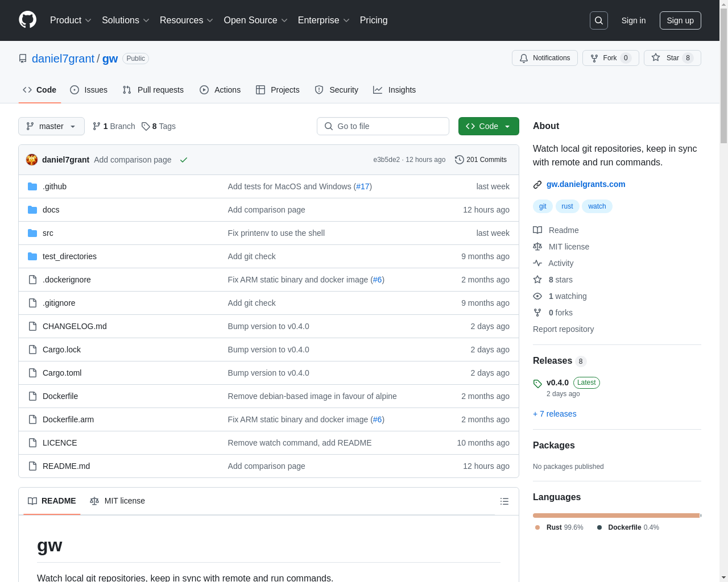The image size is (728, 582).
Task: Open the 8 Tags link
Action: pyautogui.click(x=159, y=126)
